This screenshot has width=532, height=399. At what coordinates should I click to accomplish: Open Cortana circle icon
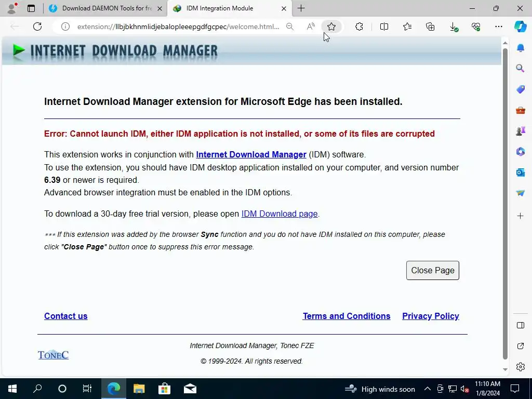pyautogui.click(x=62, y=389)
